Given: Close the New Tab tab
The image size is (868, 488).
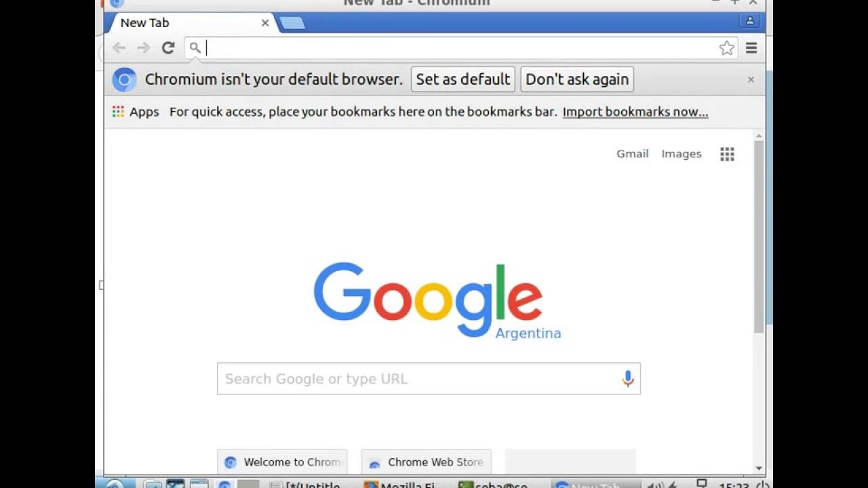Looking at the screenshot, I should [265, 23].
